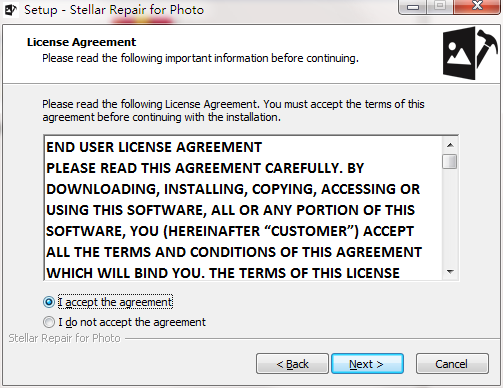
Task: Click the disabled maximize button
Action: tap(440, 7)
